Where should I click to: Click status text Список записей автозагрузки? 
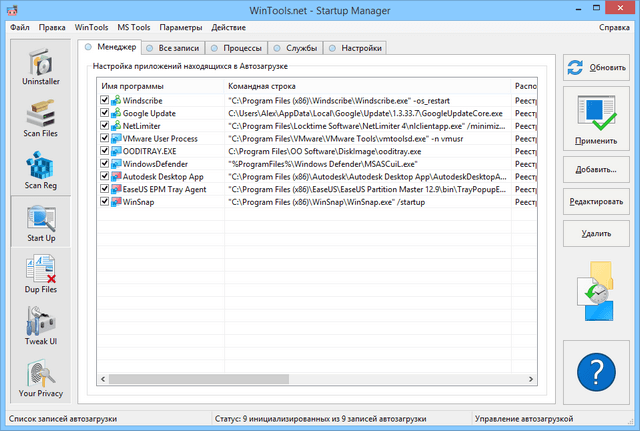coord(63,419)
